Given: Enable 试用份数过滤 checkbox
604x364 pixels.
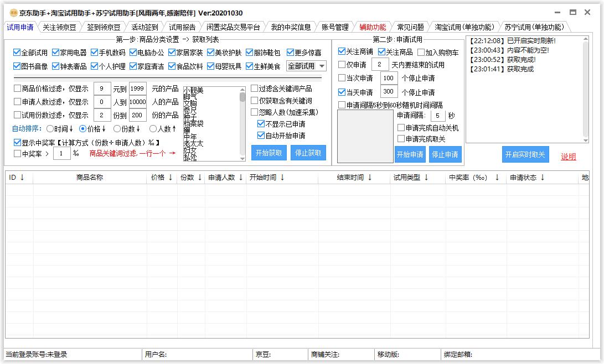Looking at the screenshot, I should [x=17, y=115].
